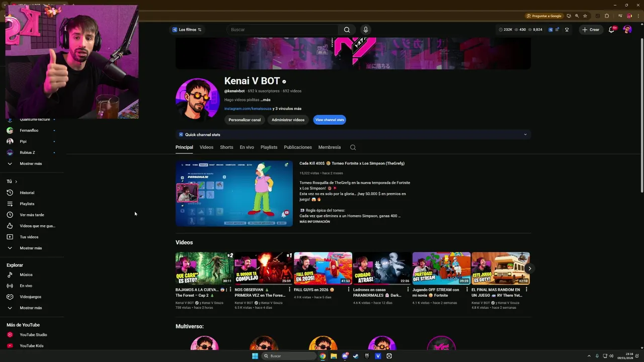This screenshot has width=644, height=362.
Task: Click the blue extension icon beside stats counters
Action: (550, 30)
